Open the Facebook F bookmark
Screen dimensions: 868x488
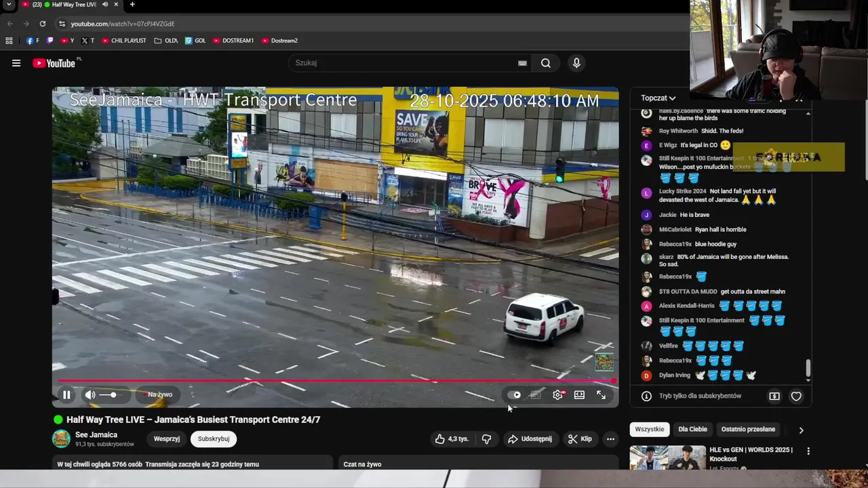coord(33,41)
